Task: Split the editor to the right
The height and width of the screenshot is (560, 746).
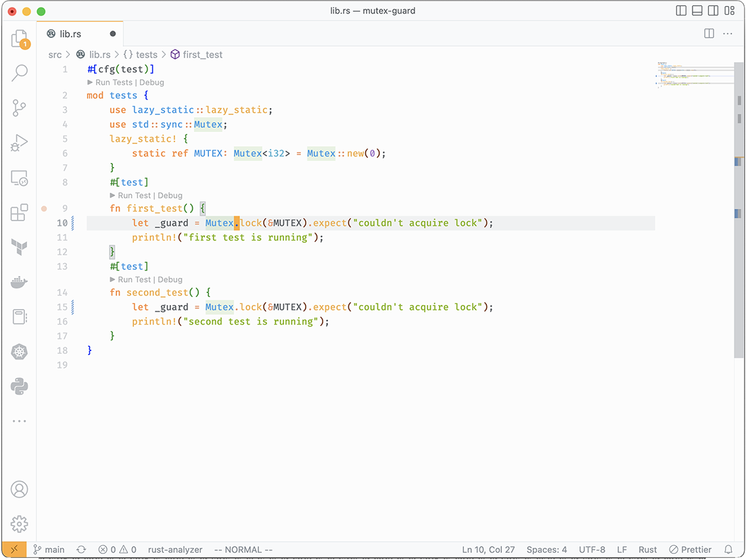Action: tap(709, 33)
